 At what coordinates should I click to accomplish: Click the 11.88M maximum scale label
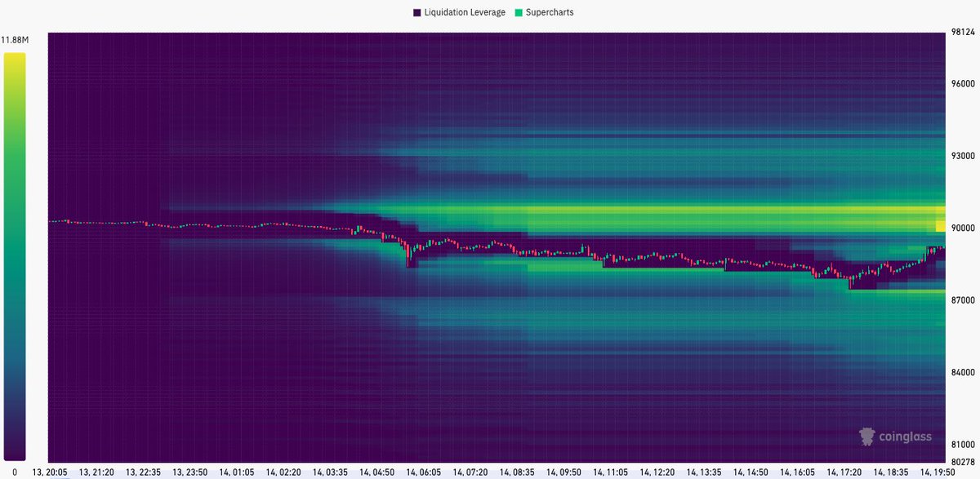pyautogui.click(x=15, y=37)
